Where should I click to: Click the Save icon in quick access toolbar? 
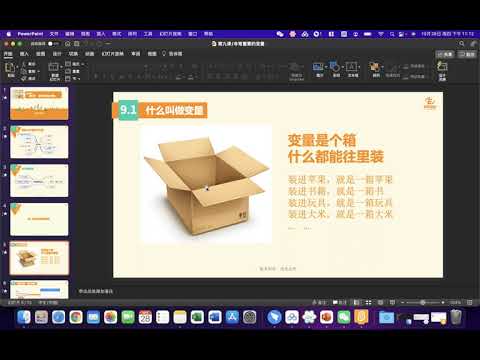point(77,44)
